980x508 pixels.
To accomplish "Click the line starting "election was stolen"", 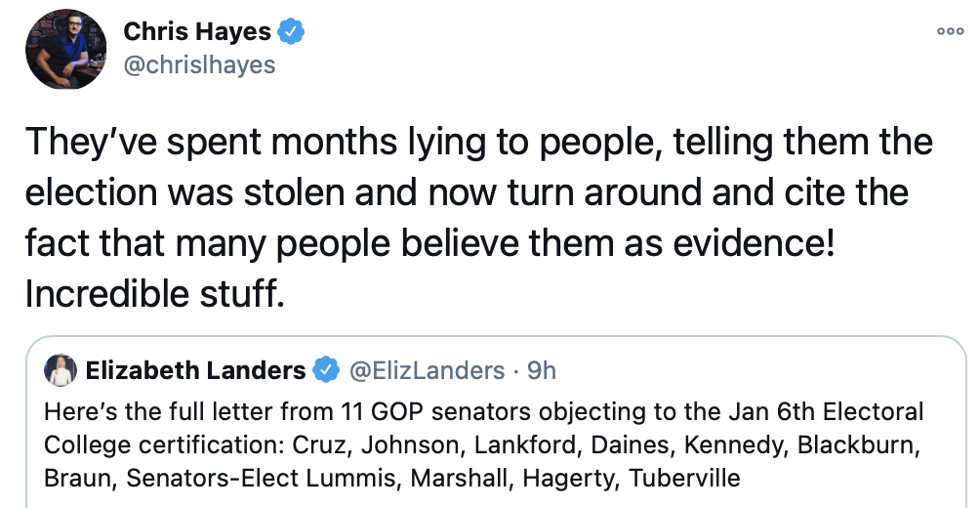I will click(467, 192).
